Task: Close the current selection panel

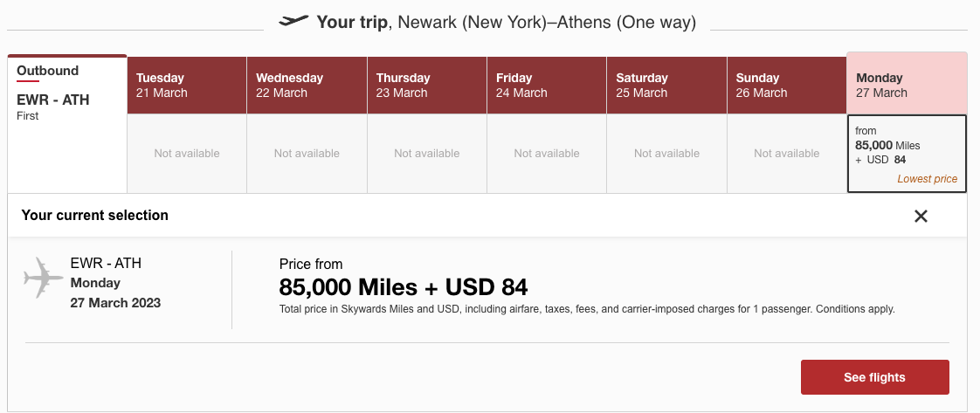Action: [920, 216]
